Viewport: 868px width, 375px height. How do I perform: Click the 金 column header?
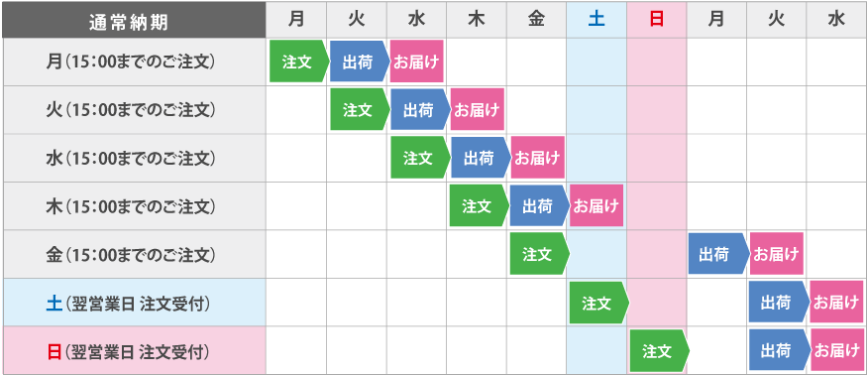(x=536, y=21)
